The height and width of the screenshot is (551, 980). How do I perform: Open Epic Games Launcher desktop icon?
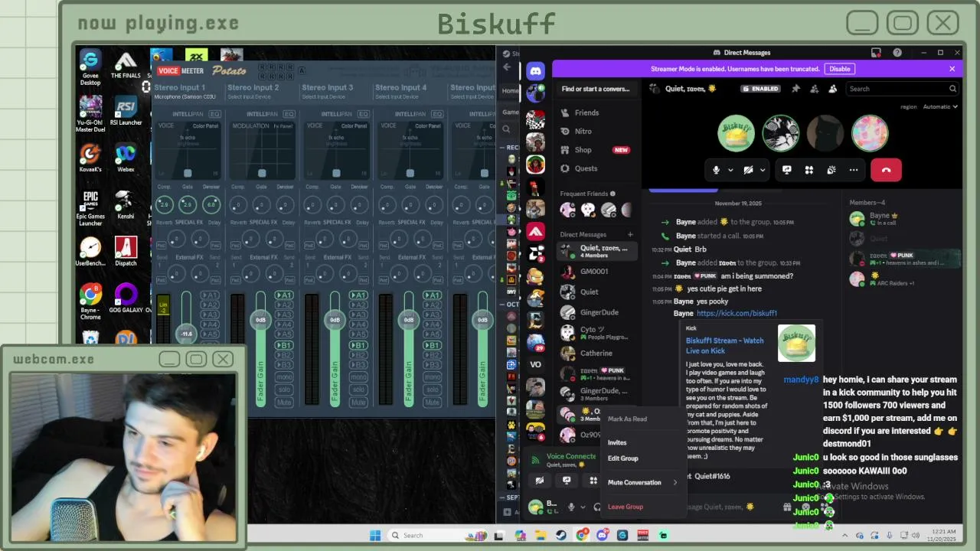[90, 208]
